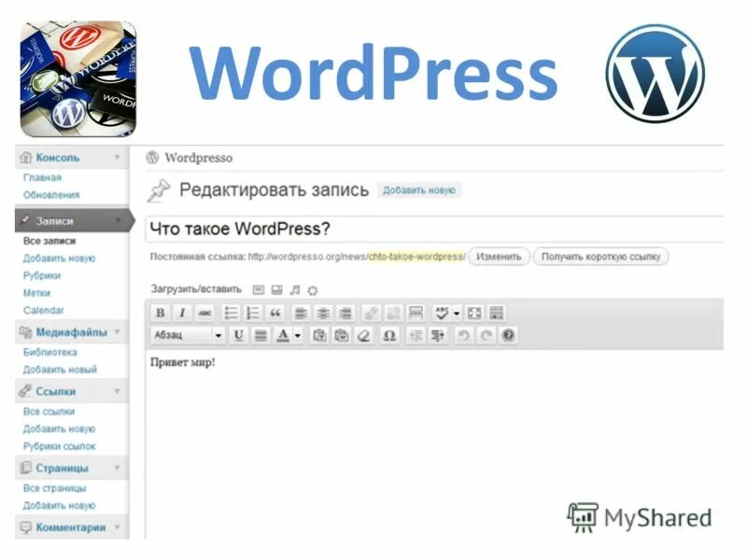Click the Добавить новую button
Viewport: 747px width, 560px height.
point(419,189)
